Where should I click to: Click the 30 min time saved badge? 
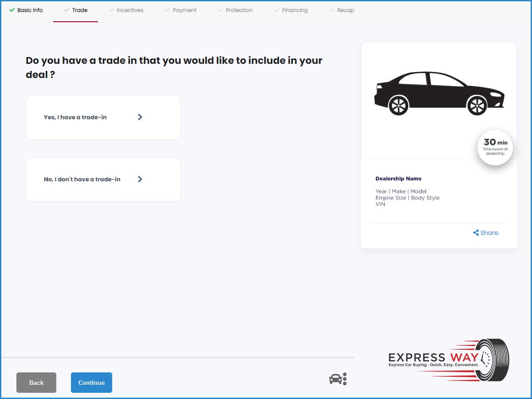[495, 148]
